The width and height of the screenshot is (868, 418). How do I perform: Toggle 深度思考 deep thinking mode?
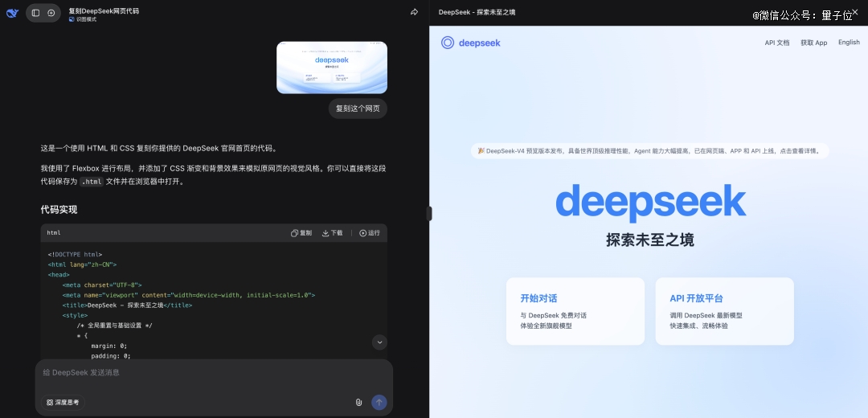(63, 402)
